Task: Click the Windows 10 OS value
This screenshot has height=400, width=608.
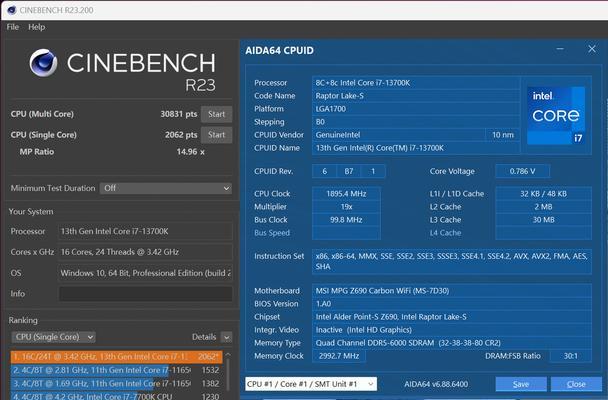Action: pos(145,273)
